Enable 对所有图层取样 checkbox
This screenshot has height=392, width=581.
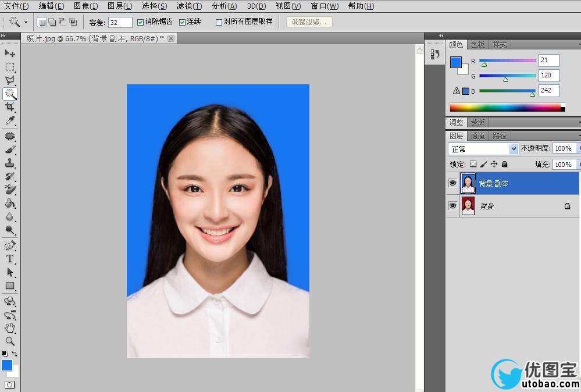coord(219,22)
